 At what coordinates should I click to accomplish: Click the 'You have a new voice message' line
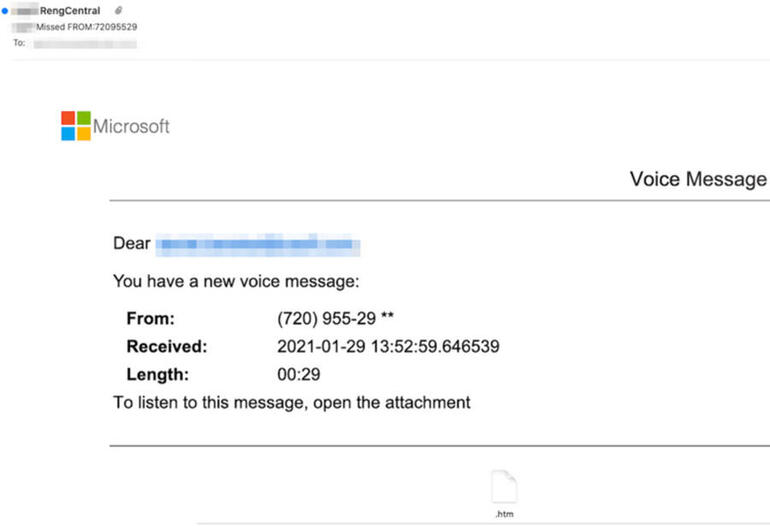(236, 281)
